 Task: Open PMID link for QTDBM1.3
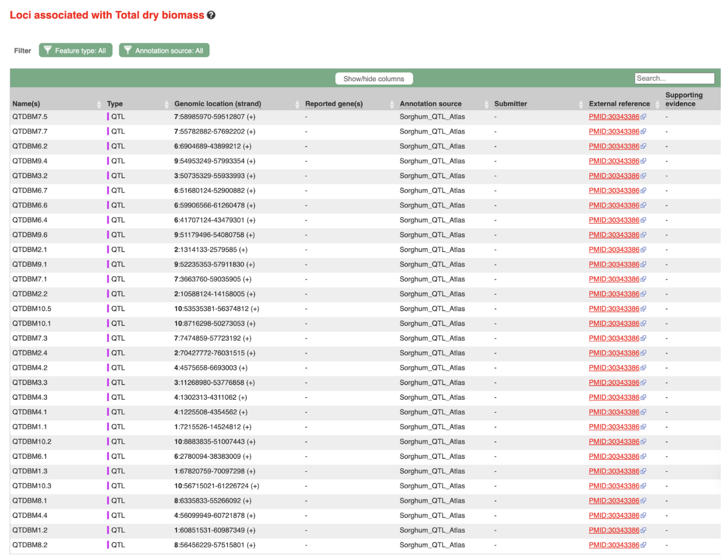[614, 471]
